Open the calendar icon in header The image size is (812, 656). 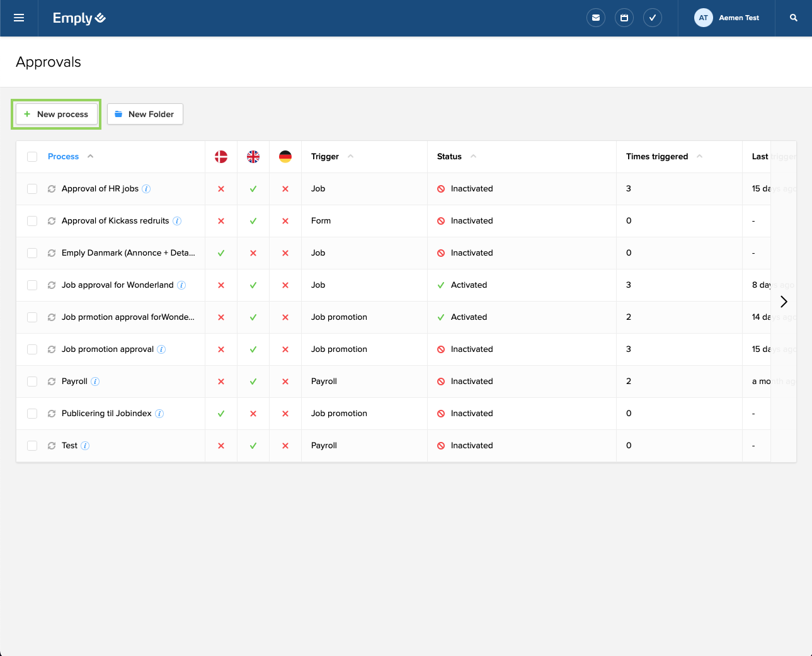point(624,18)
